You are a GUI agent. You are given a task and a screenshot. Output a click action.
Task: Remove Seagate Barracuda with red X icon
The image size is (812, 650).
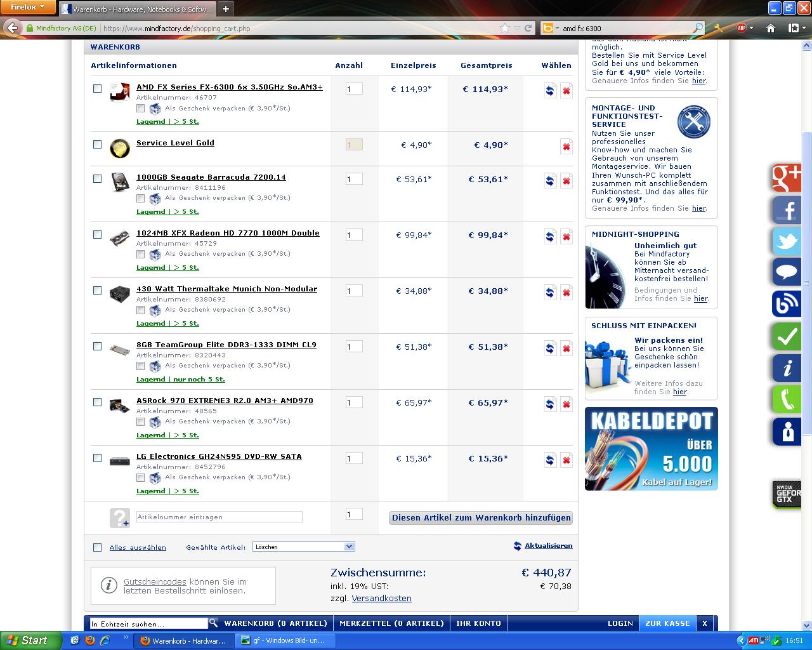pos(566,181)
